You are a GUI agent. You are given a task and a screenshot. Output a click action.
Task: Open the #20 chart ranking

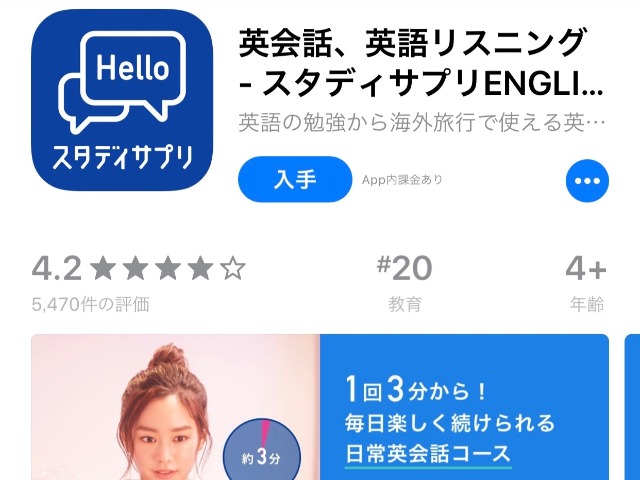point(404,269)
